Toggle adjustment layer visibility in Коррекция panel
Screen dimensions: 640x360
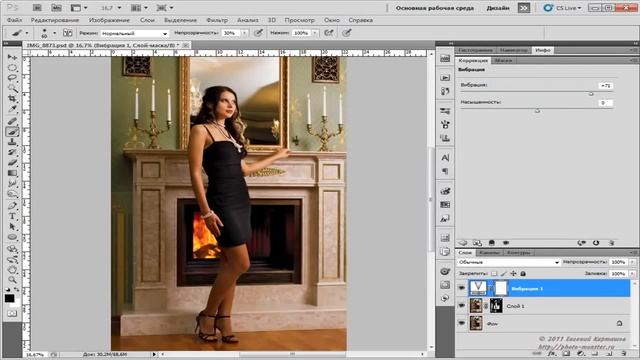pos(506,243)
